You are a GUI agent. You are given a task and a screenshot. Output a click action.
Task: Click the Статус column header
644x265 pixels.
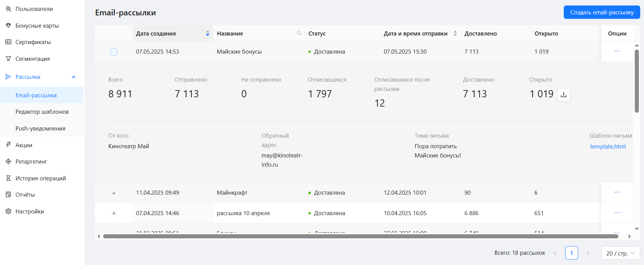[x=317, y=33]
